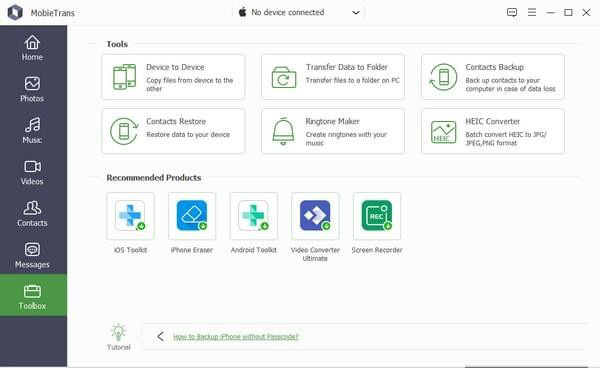Viewport: 600px width, 368px height.
Task: Click the Tutorial lightbulb icon
Action: point(118,332)
